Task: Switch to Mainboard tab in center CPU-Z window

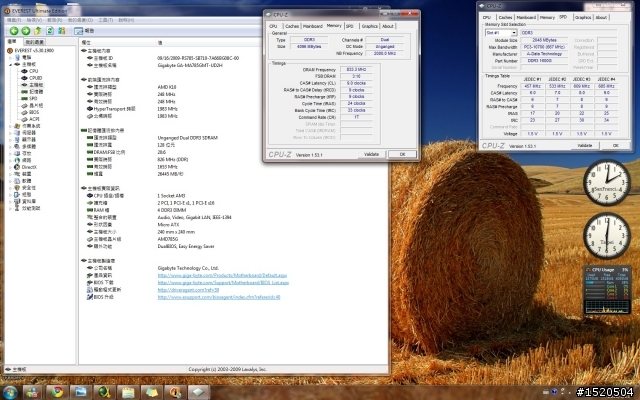Action: [313, 26]
